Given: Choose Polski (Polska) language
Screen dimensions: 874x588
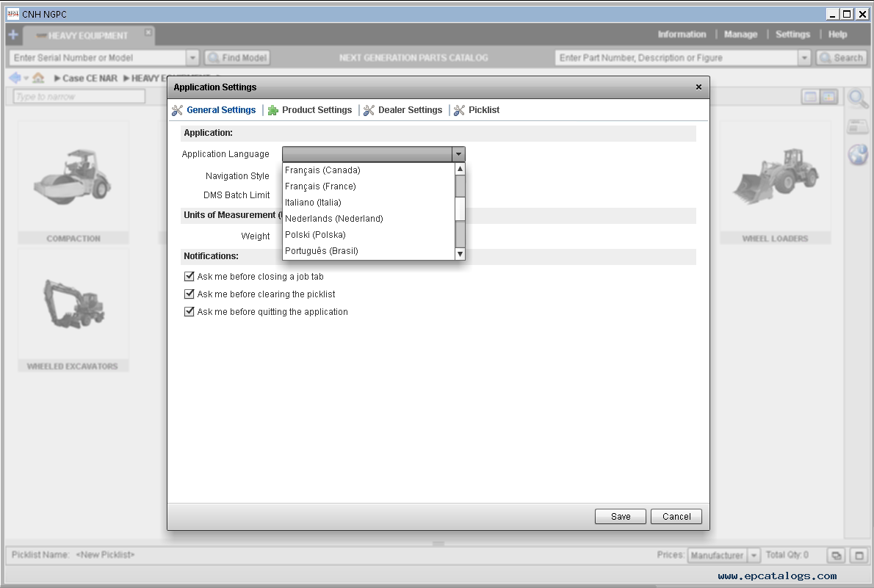Looking at the screenshot, I should 369,235.
